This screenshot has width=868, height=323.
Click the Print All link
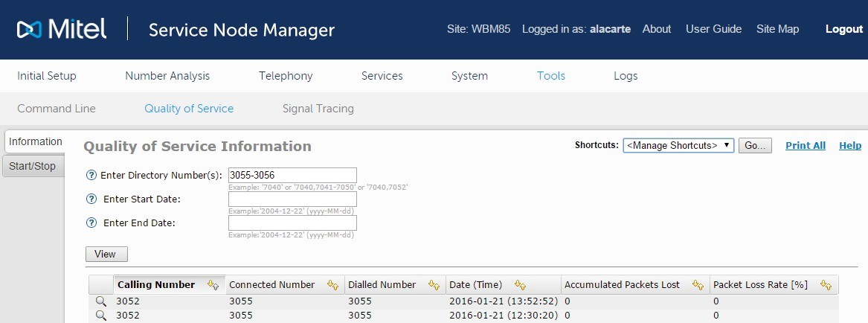[x=806, y=146]
